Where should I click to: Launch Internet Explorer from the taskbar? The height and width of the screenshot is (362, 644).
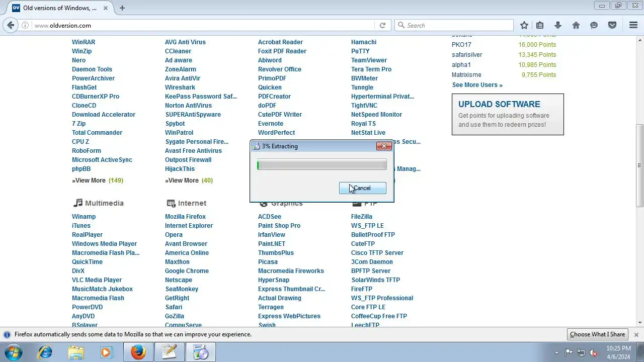(x=45, y=352)
